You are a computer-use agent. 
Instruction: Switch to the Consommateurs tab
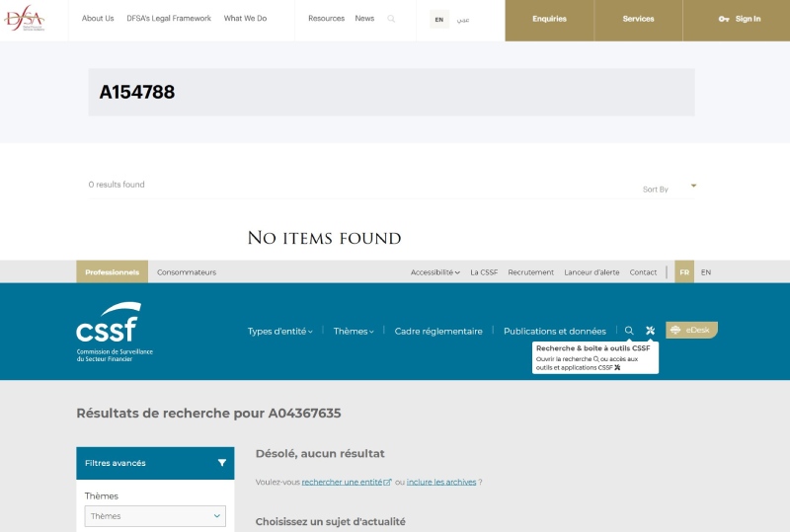click(x=187, y=272)
